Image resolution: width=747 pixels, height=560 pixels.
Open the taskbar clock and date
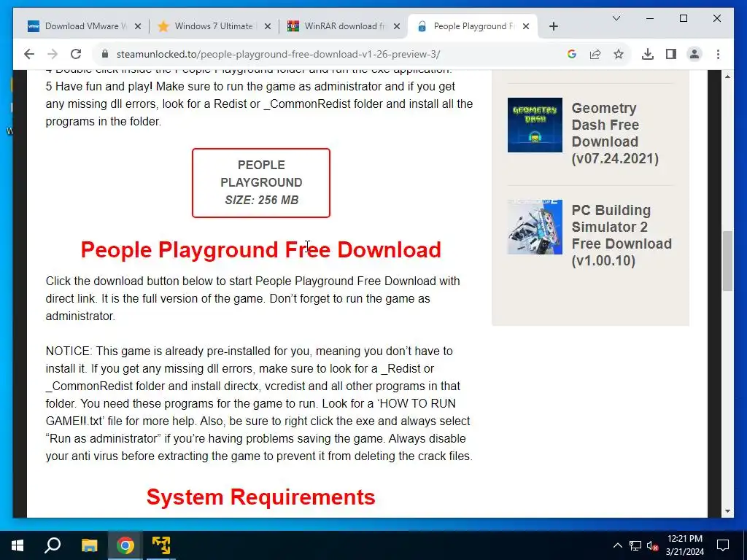[684, 545]
